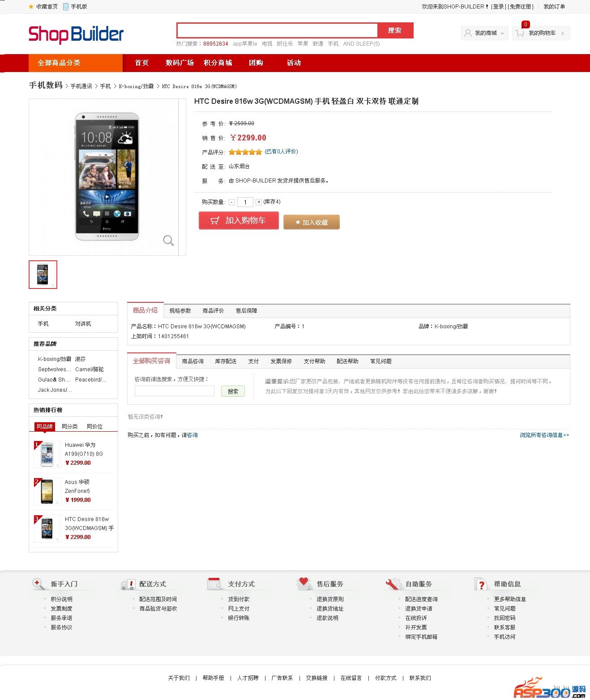Select the 同分类 ranking tab
The image size is (590, 700).
(x=70, y=427)
